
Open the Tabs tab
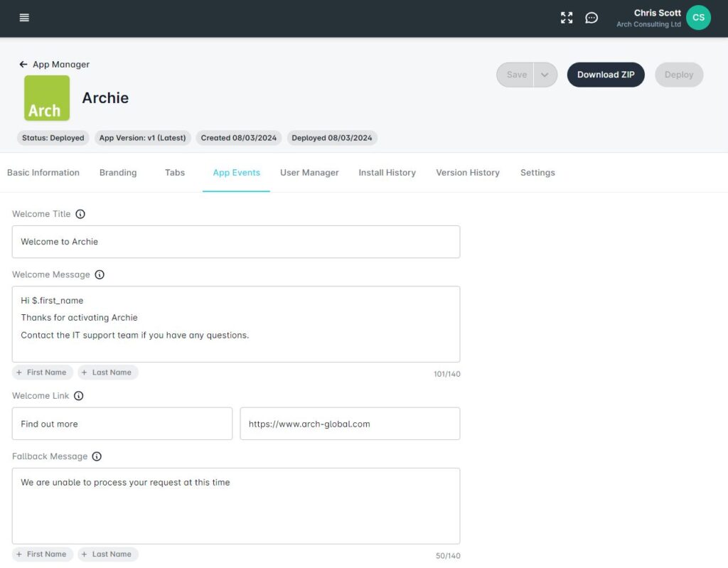(175, 173)
